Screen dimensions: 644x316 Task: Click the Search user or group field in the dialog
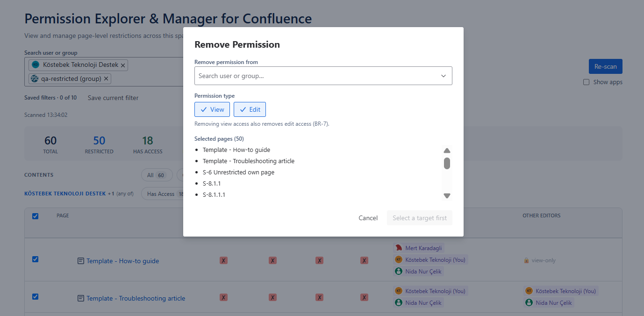coord(323,76)
